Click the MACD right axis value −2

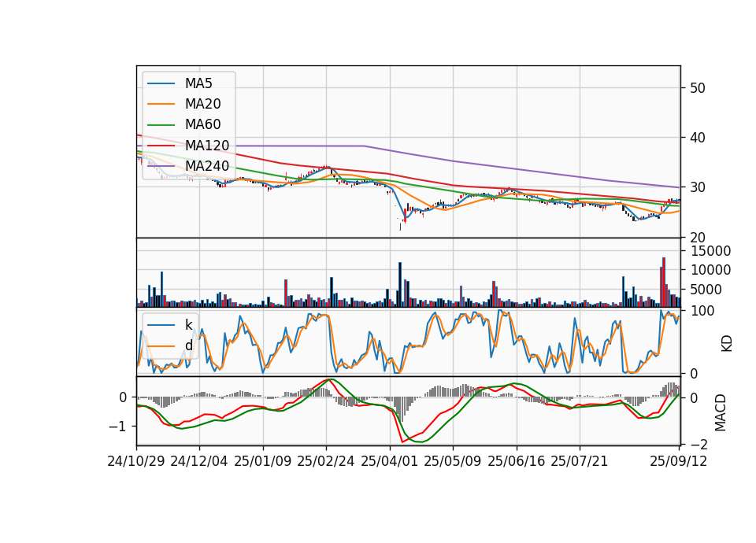[699, 444]
